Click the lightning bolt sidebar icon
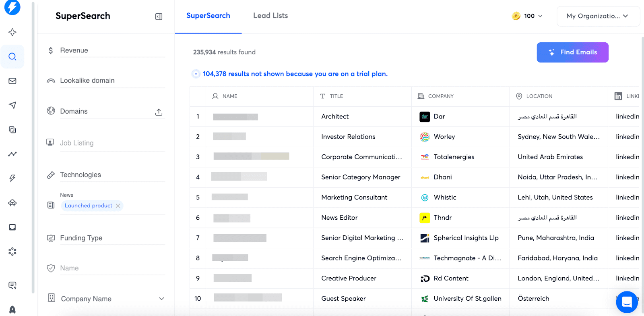The width and height of the screenshot is (644, 316). (x=12, y=178)
